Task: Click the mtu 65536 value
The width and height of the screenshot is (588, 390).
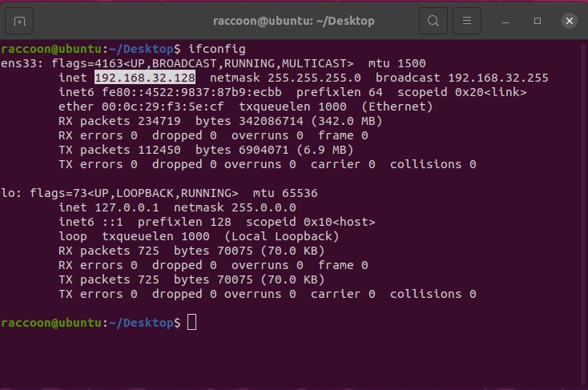Action: click(285, 193)
